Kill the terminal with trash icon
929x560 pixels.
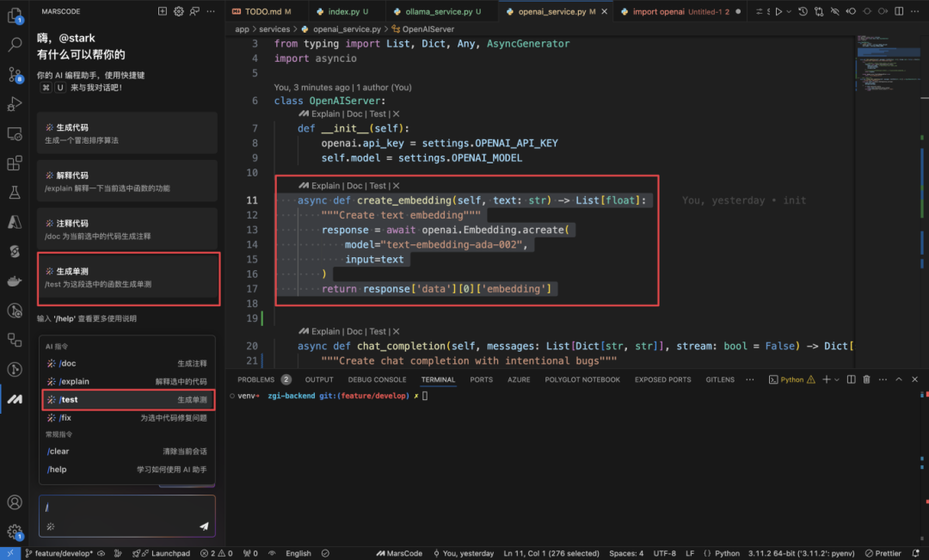[866, 379]
